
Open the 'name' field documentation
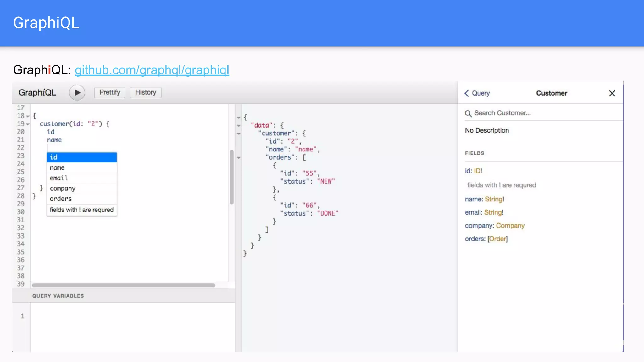(474, 199)
